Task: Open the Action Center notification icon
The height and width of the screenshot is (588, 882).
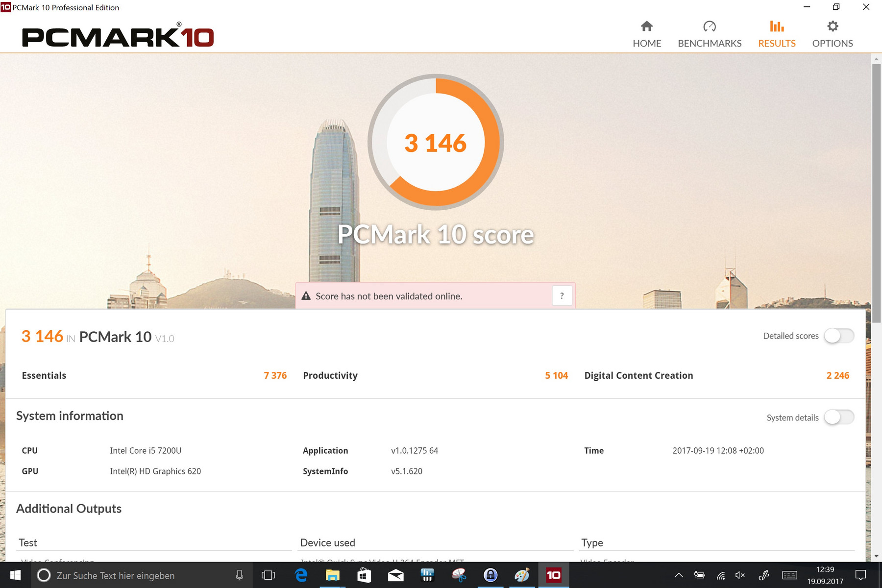Action: tap(861, 575)
